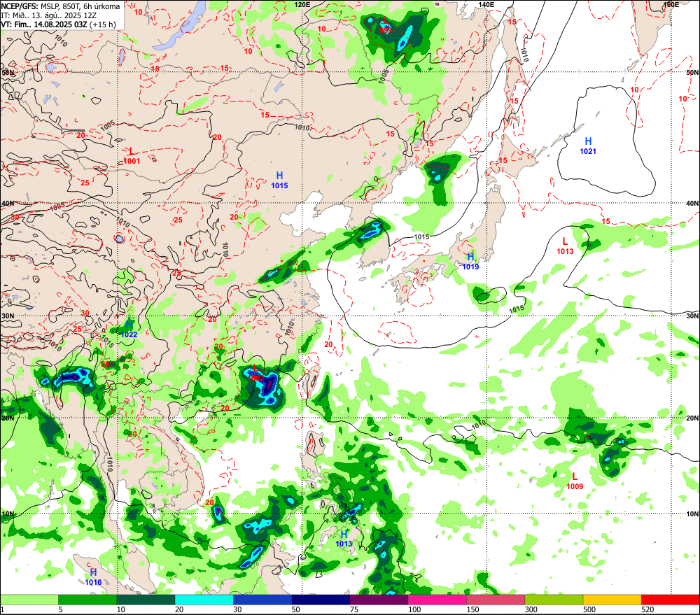Viewport: 700px width, 615px height.
Task: Click the 30N latitude label on right
Action: [x=692, y=316]
